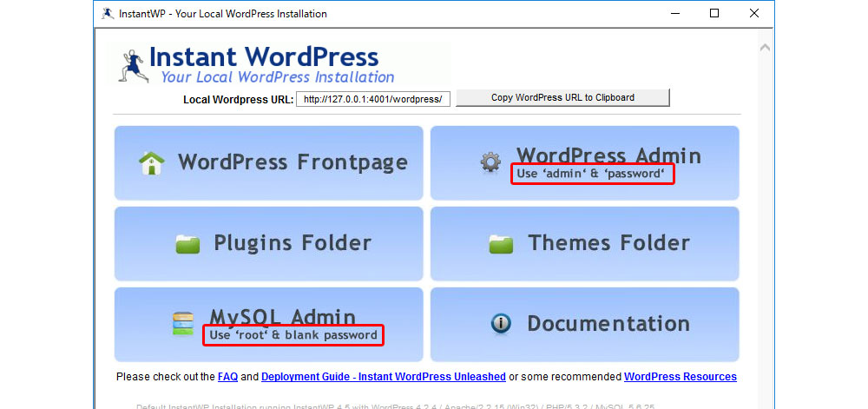Viewport: 868px width, 409px height.
Task: Click the blue info icon for Documentation
Action: [501, 324]
